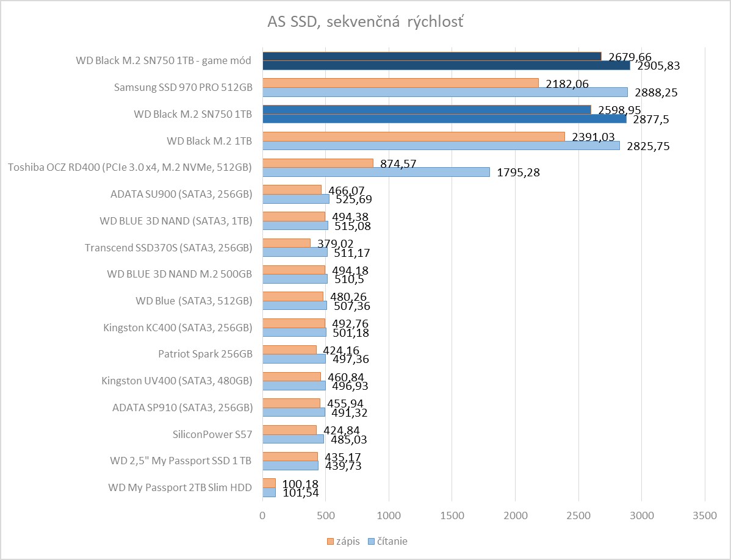Click the 2905,83 read value

[658, 66]
